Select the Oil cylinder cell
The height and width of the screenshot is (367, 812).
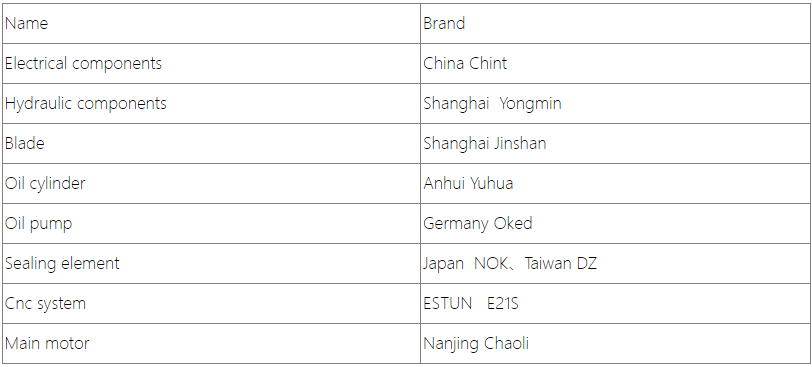[x=211, y=183]
